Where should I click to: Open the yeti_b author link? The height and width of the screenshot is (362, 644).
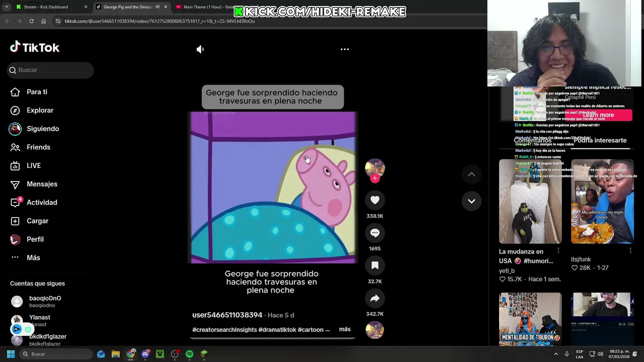507,270
